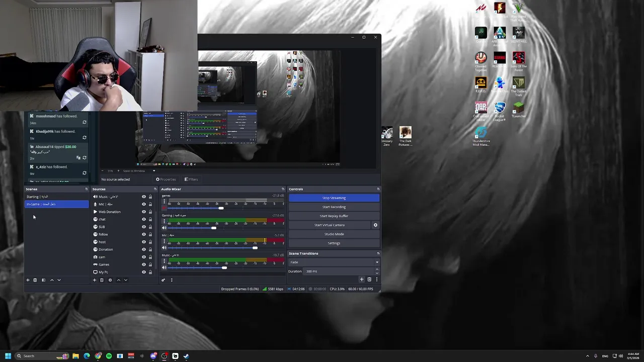Open advanced audio properties gears icon

tap(163, 280)
